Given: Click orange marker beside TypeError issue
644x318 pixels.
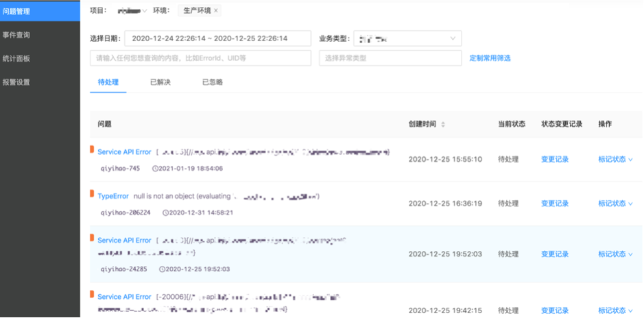Looking at the screenshot, I should (x=92, y=194).
